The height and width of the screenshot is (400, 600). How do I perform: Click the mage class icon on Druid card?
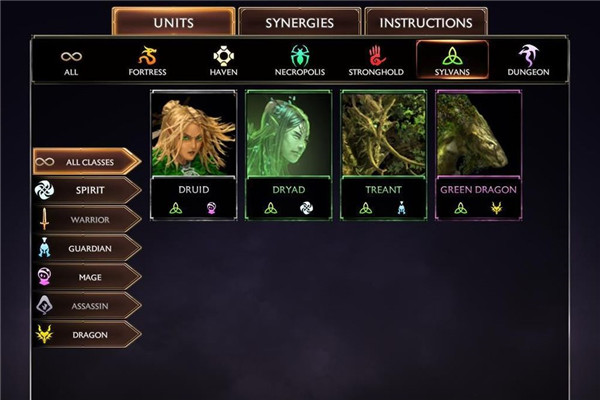pyautogui.click(x=211, y=208)
